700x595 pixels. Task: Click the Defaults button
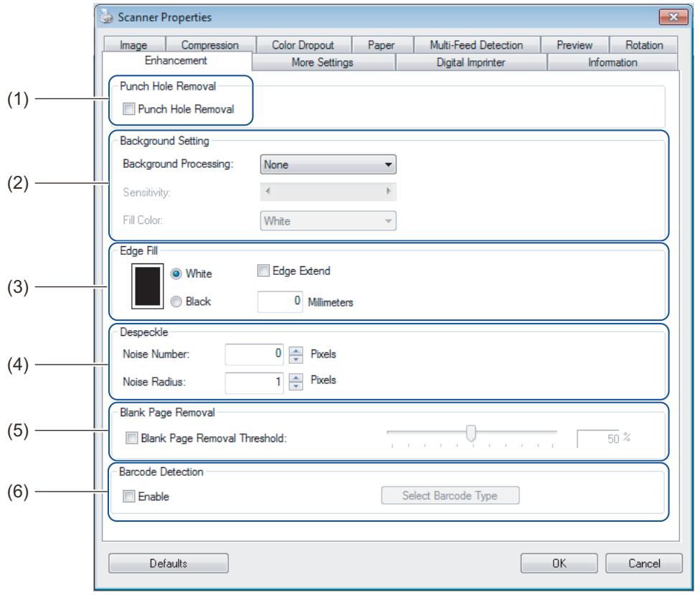click(x=169, y=563)
